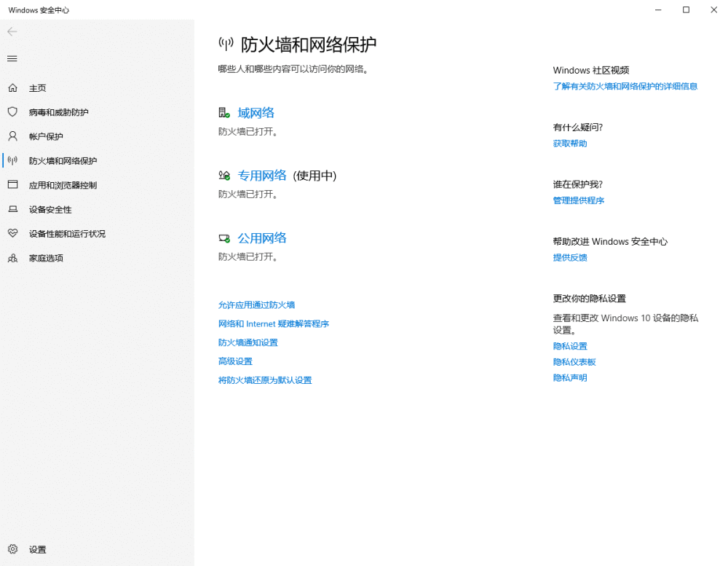Open 了解有关防火墙和网络保护的详细信息 link
This screenshot has height=566, width=728.
pos(625,86)
